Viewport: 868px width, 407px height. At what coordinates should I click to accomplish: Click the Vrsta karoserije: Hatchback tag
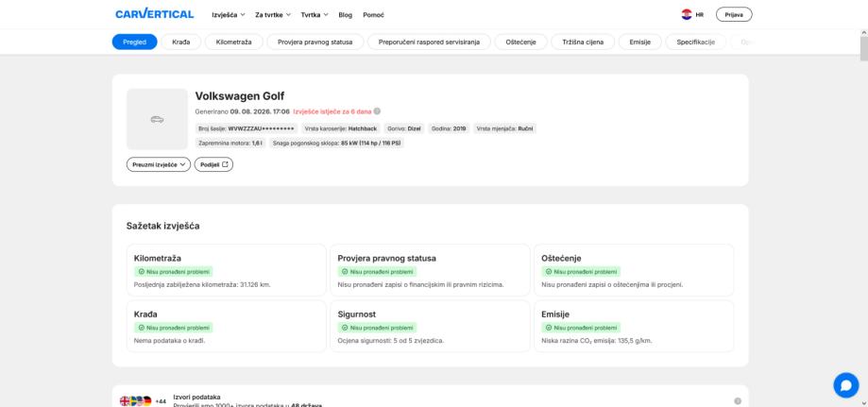[x=340, y=128]
